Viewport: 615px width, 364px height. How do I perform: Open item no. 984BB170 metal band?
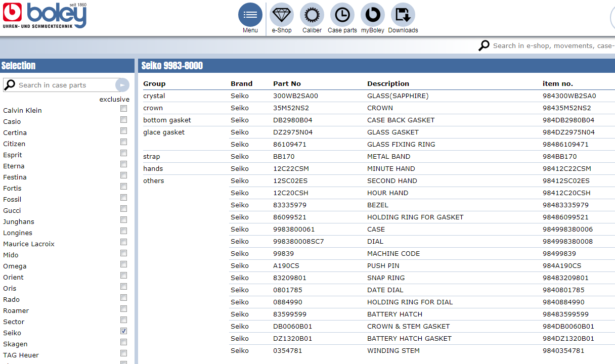[559, 157]
